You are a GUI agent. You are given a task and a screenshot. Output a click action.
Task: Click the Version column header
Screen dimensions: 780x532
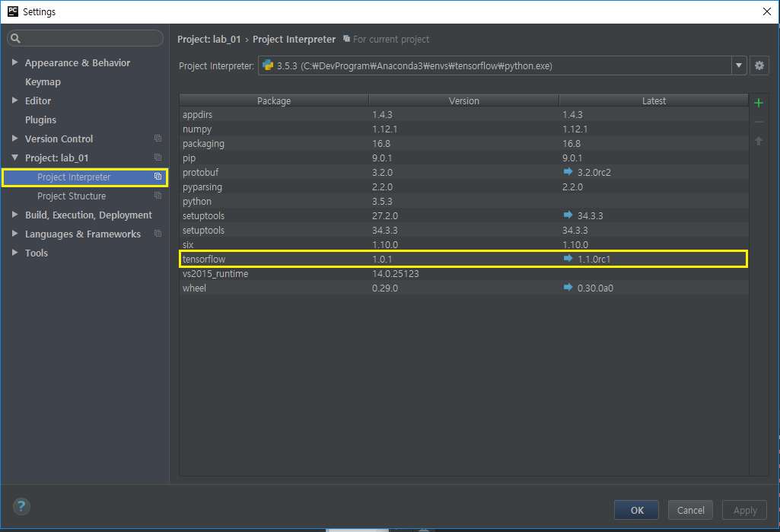click(x=464, y=100)
